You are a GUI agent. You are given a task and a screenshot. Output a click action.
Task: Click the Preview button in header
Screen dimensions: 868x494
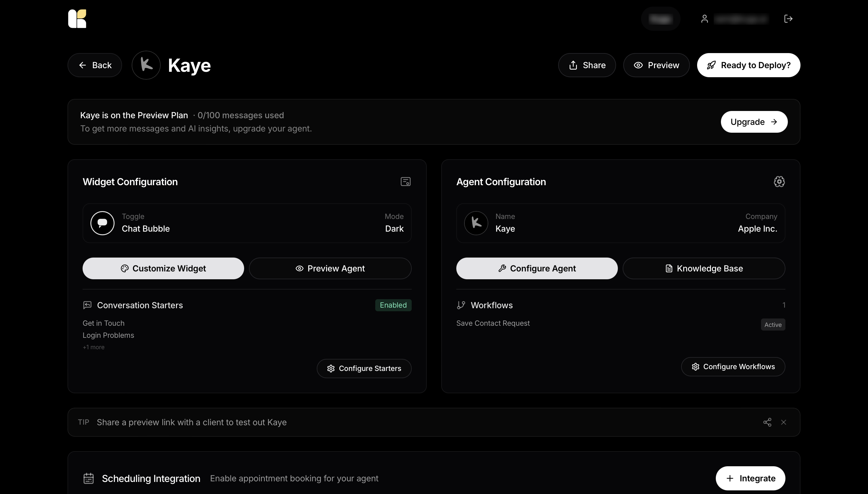click(x=656, y=65)
